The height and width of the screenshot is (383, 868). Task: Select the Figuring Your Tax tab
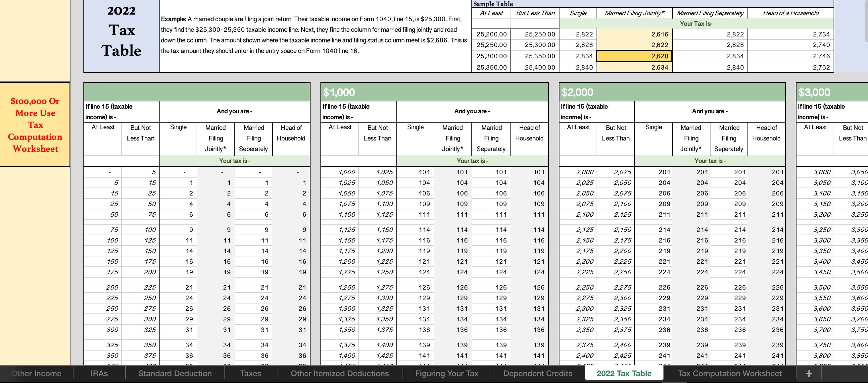tap(447, 373)
